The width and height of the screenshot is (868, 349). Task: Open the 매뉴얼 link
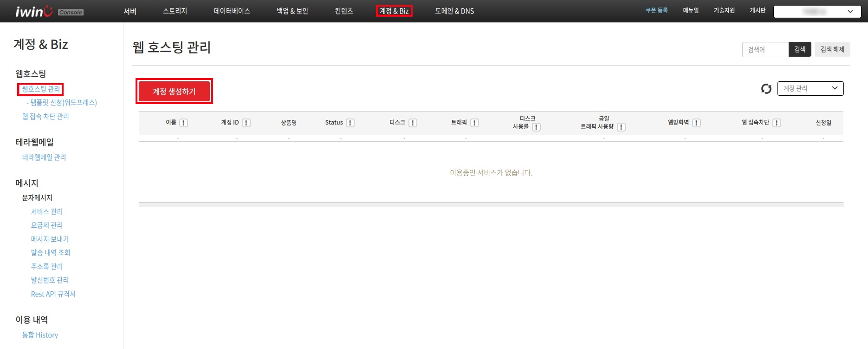pos(691,10)
